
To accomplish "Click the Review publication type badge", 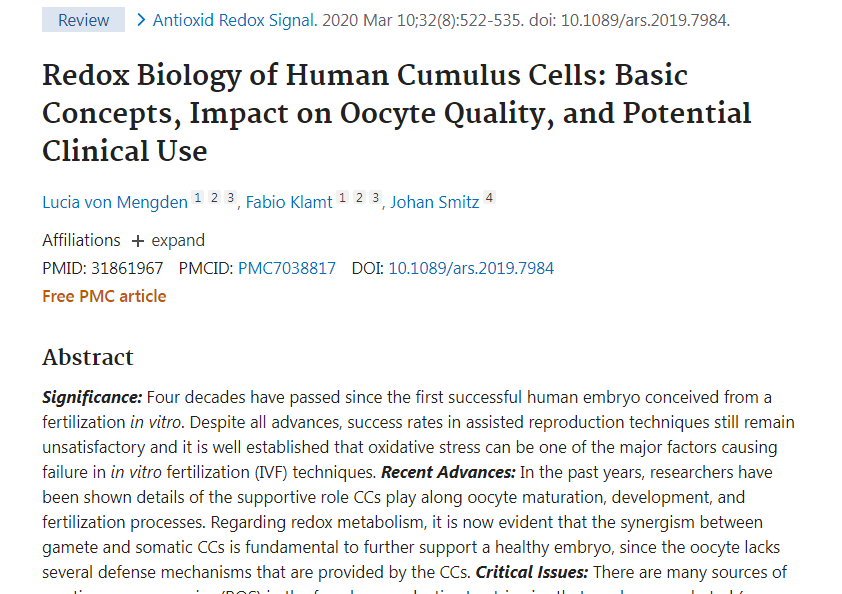I will pyautogui.click(x=83, y=20).
